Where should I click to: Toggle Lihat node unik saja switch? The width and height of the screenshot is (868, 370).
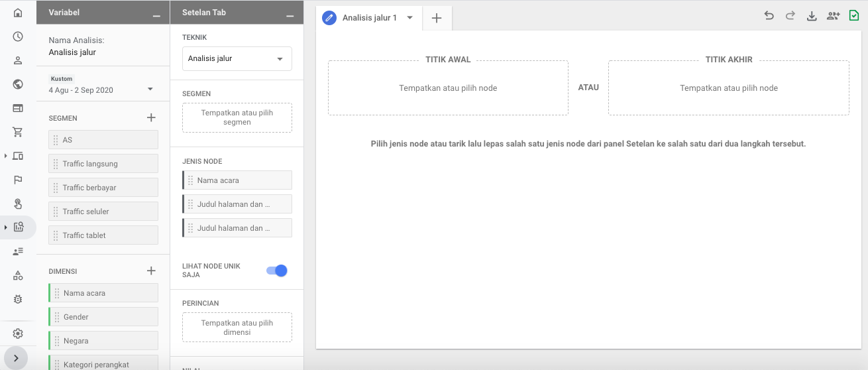277,271
